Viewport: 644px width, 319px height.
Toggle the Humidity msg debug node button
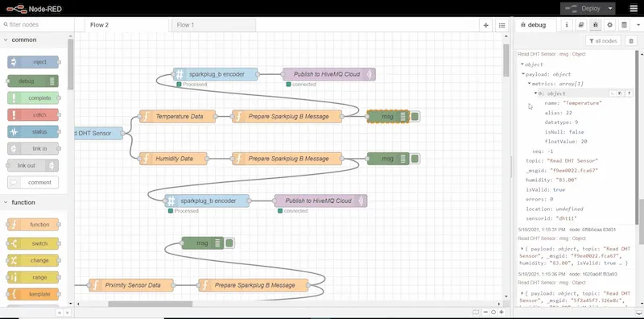click(415, 159)
